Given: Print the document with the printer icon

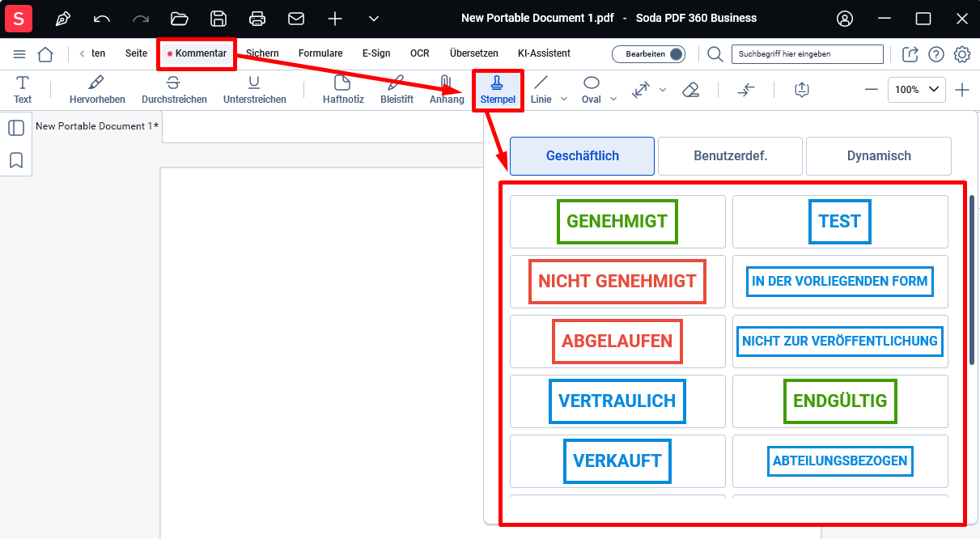Looking at the screenshot, I should (257, 18).
